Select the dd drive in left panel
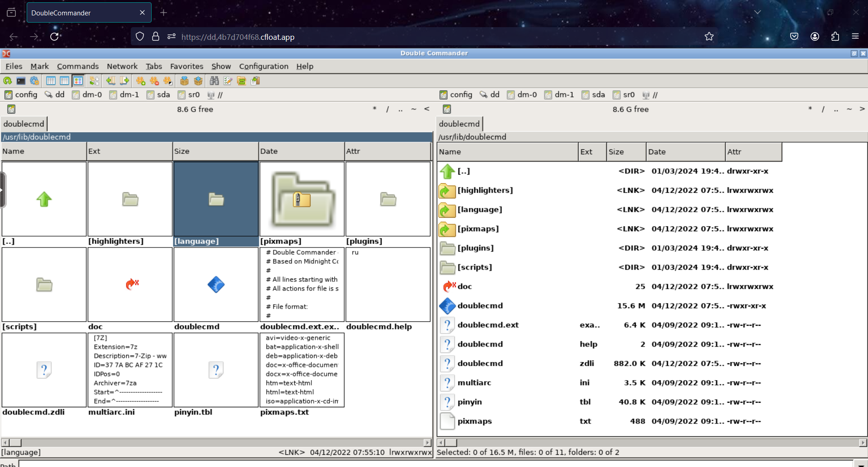Viewport: 868px width, 467px height. 55,95
